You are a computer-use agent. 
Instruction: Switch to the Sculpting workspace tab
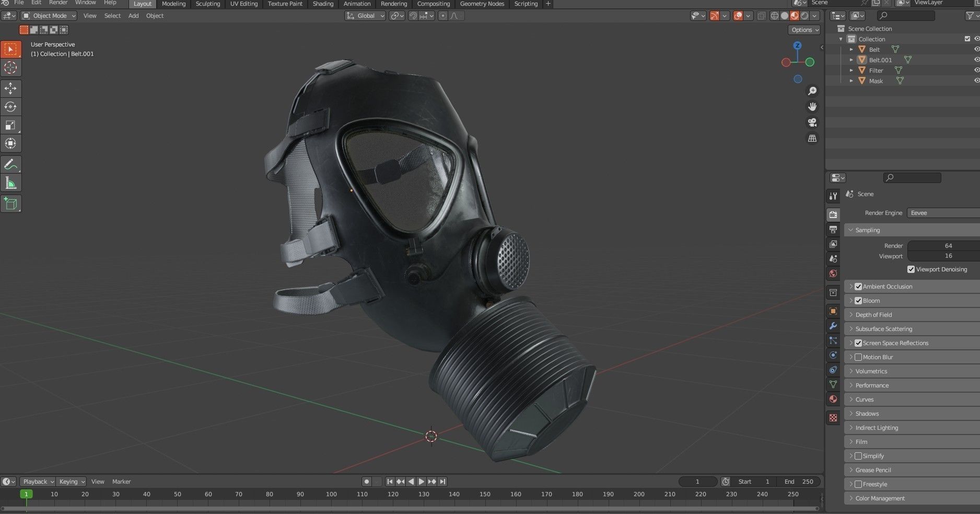tap(208, 4)
